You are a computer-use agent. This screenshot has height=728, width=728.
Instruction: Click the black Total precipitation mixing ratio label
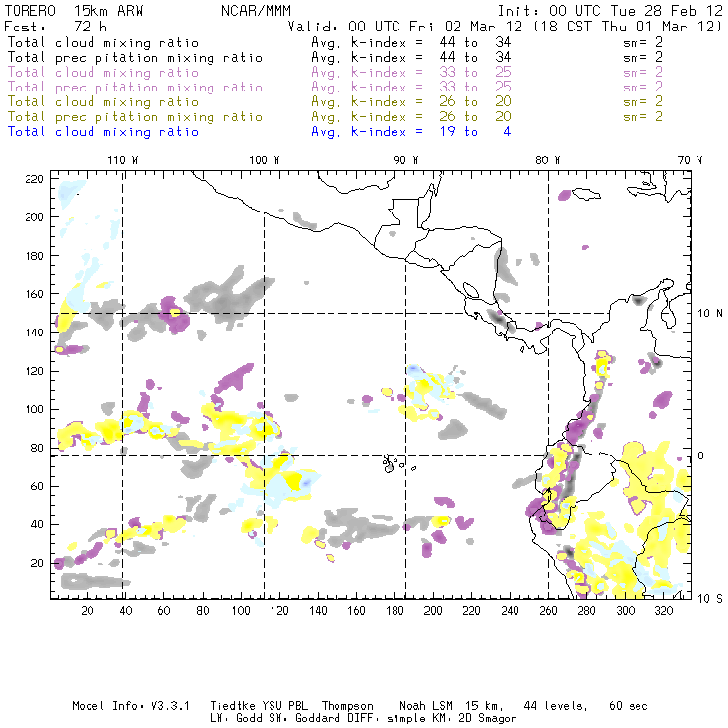click(135, 58)
